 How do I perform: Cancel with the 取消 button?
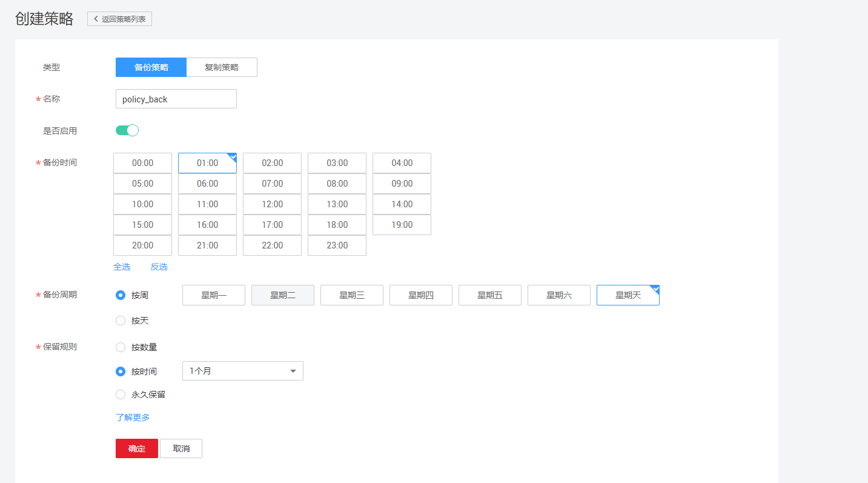pos(181,448)
